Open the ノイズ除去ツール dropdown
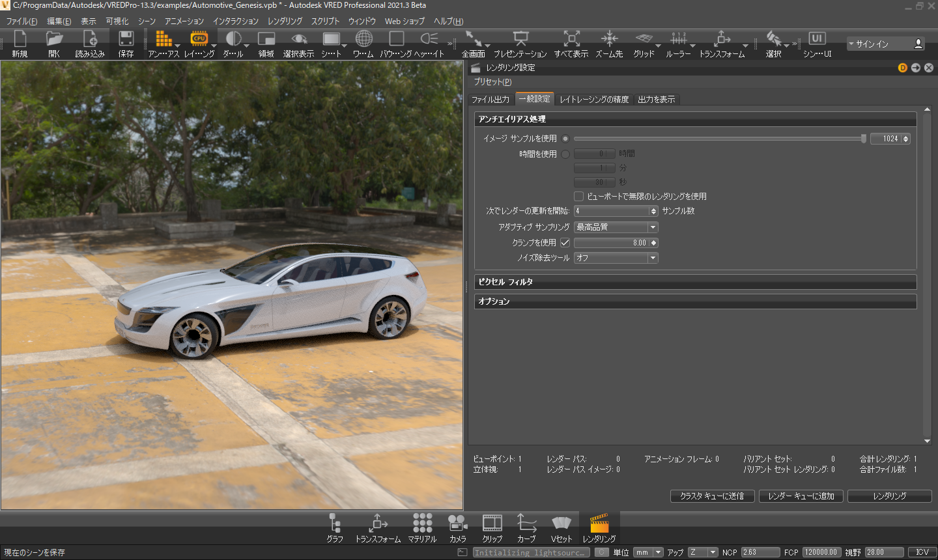The height and width of the screenshot is (560, 938). [616, 258]
